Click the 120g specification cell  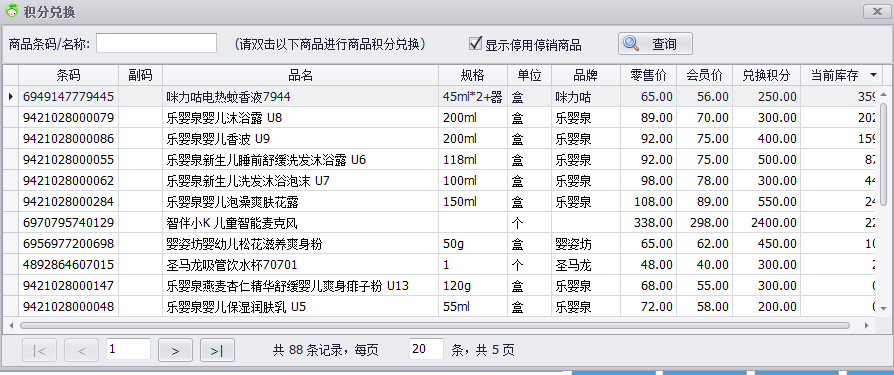[x=473, y=286]
